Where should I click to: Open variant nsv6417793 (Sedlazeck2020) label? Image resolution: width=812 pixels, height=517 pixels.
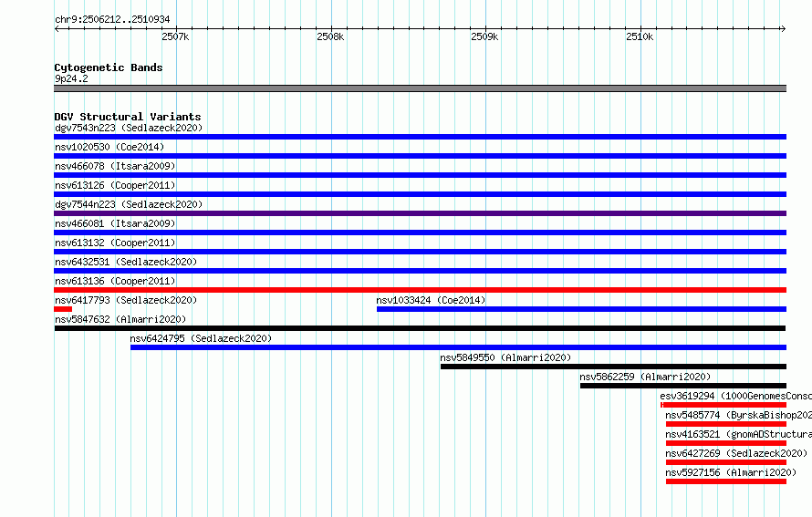(x=126, y=300)
